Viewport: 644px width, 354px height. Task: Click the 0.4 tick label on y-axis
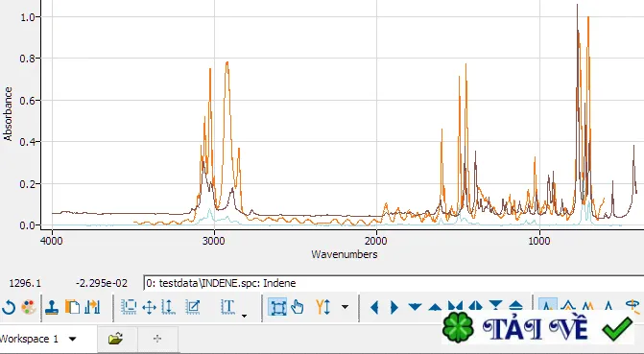28,142
